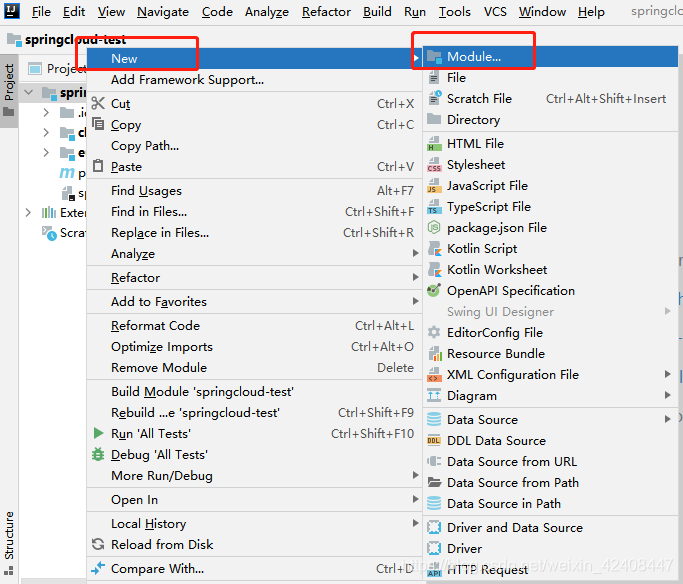Image resolution: width=683 pixels, height=584 pixels.
Task: Expand the Local History submenu
Action: 254,523
